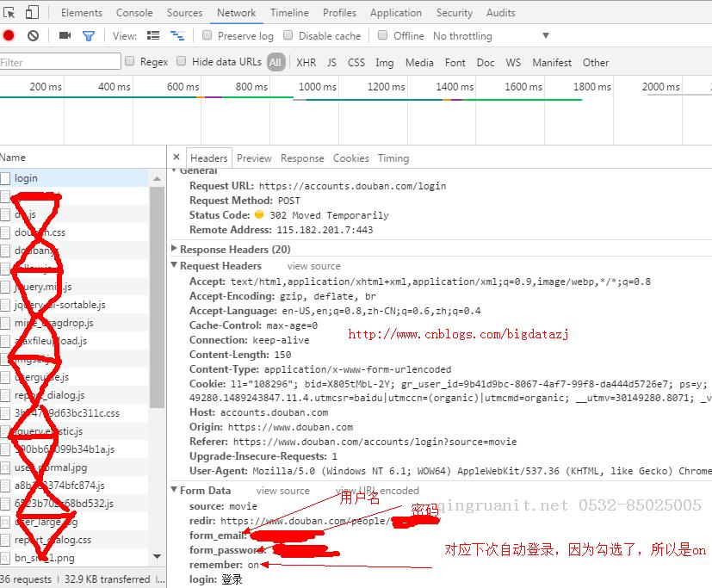The height and width of the screenshot is (588, 712).
Task: Open the Elements panel tab
Action: pos(82,13)
